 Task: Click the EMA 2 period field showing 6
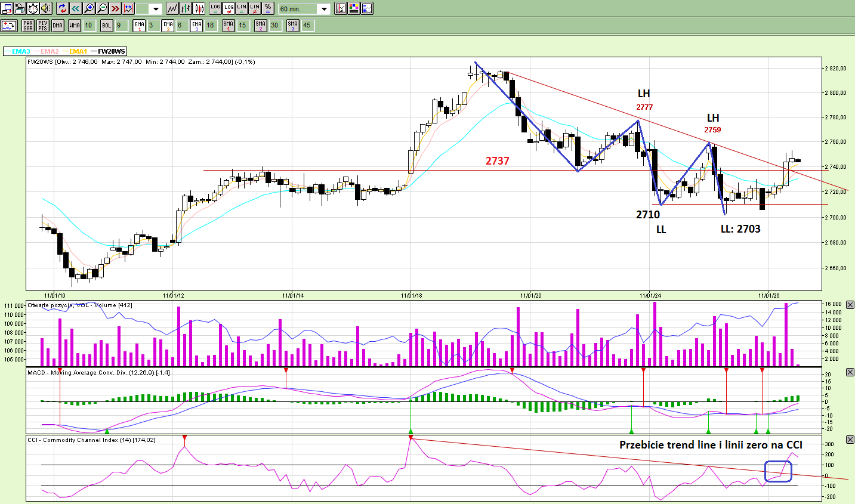tap(182, 25)
